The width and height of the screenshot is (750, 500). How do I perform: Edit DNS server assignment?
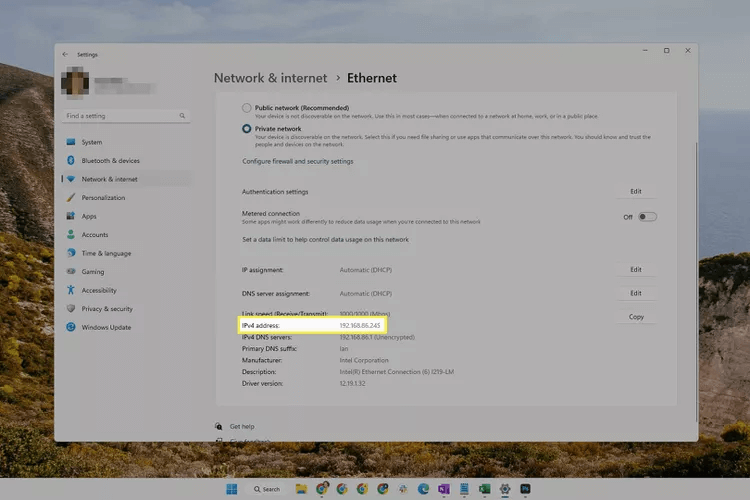(636, 293)
